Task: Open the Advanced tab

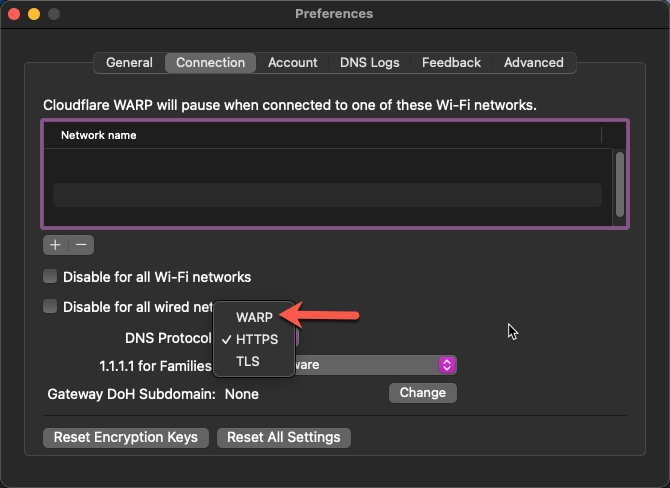Action: (x=534, y=63)
